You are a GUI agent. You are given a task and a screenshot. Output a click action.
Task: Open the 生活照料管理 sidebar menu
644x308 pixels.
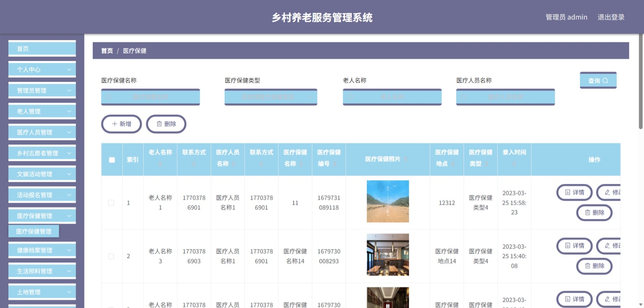42,271
